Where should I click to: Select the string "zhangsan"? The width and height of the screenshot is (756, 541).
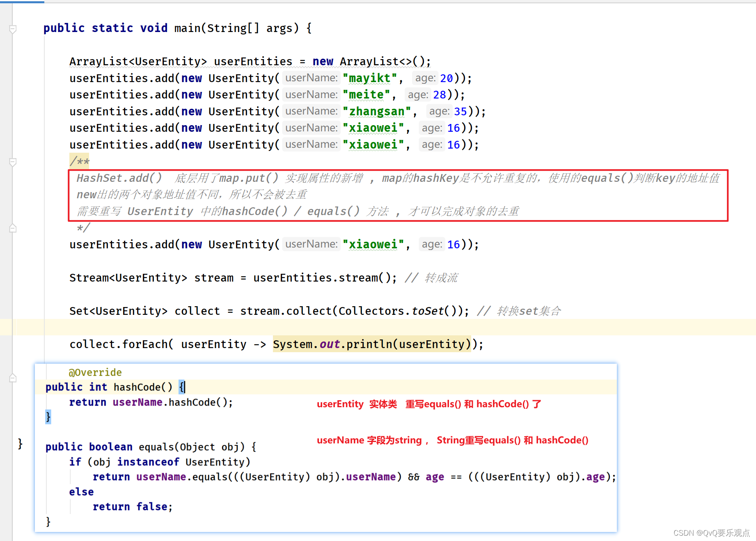(377, 111)
